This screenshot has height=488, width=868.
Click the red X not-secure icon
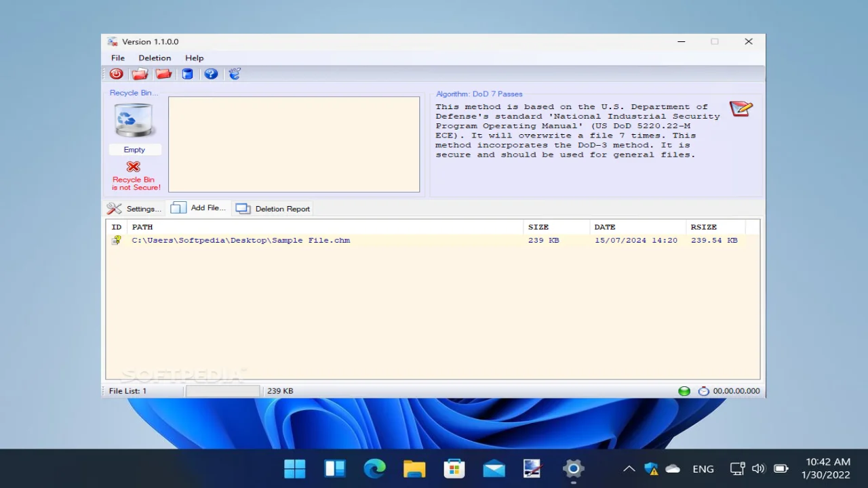pyautogui.click(x=134, y=167)
